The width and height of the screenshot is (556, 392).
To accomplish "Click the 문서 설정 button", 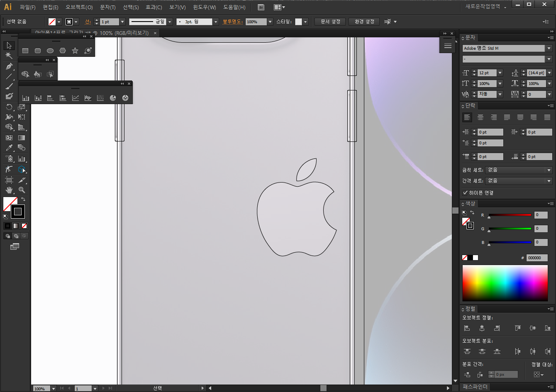I will [330, 22].
